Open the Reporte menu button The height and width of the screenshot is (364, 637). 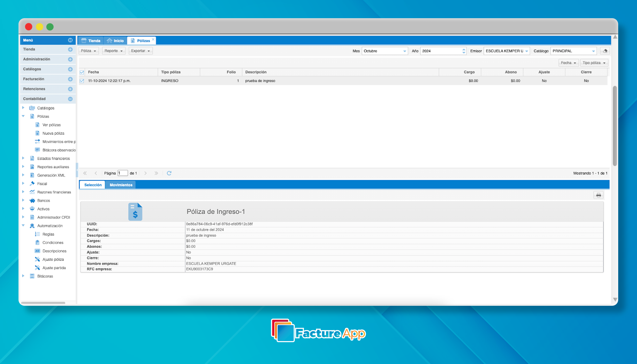point(113,51)
